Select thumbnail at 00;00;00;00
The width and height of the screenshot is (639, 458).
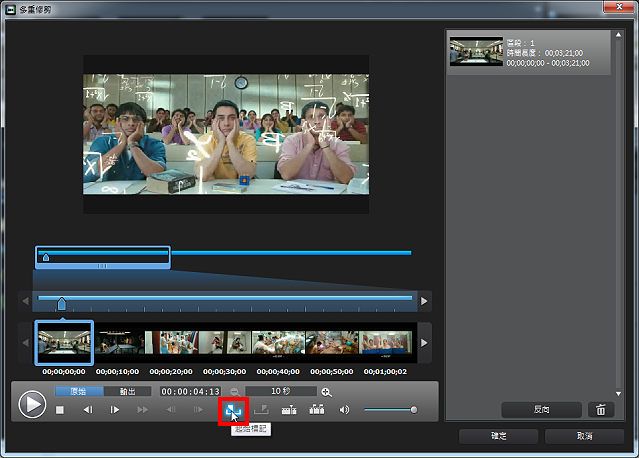[x=64, y=342]
